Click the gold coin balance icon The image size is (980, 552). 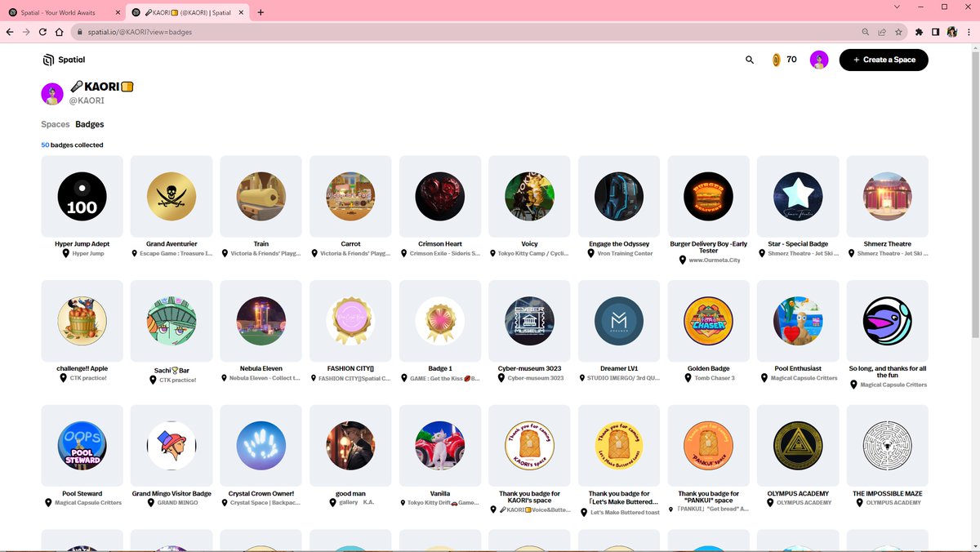[x=776, y=60]
